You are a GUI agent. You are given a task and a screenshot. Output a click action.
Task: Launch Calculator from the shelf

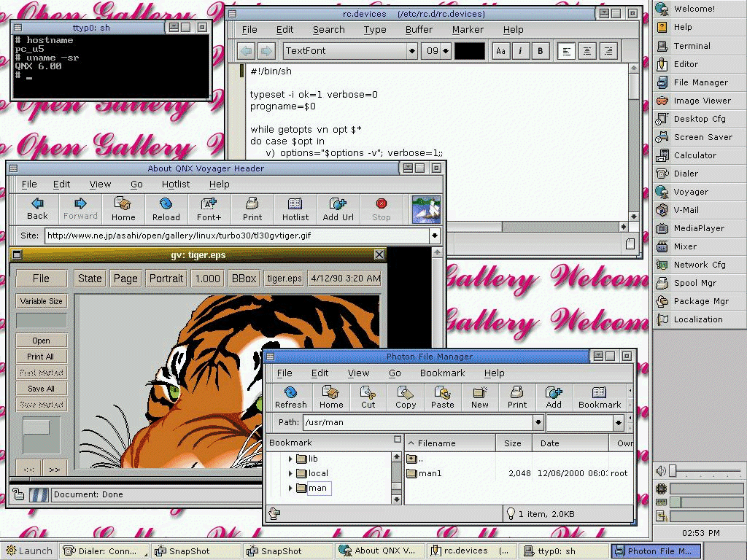click(700, 155)
